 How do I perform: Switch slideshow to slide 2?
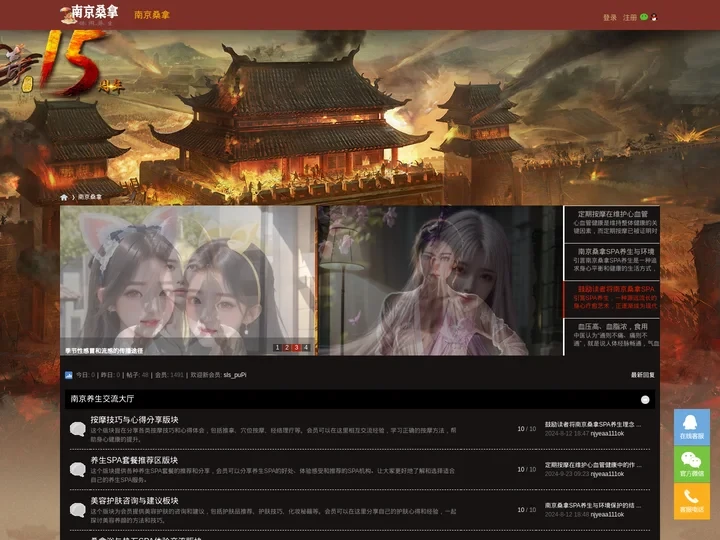[287, 348]
